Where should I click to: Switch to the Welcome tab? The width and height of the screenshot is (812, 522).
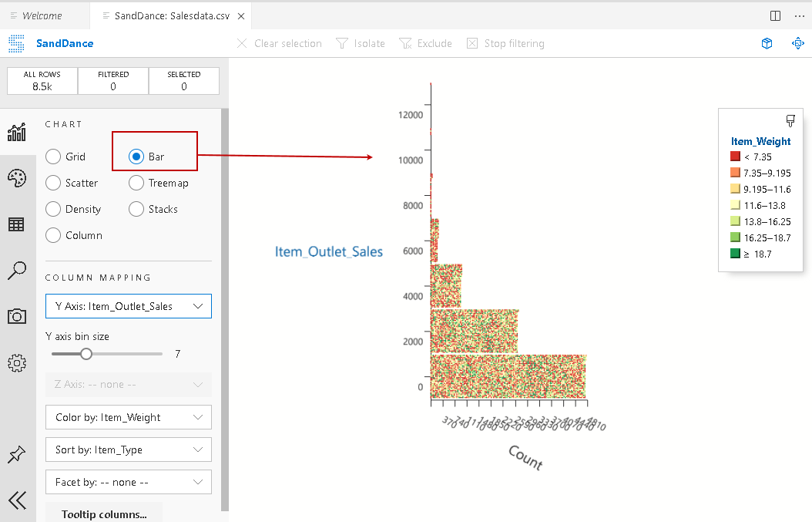tap(42, 15)
